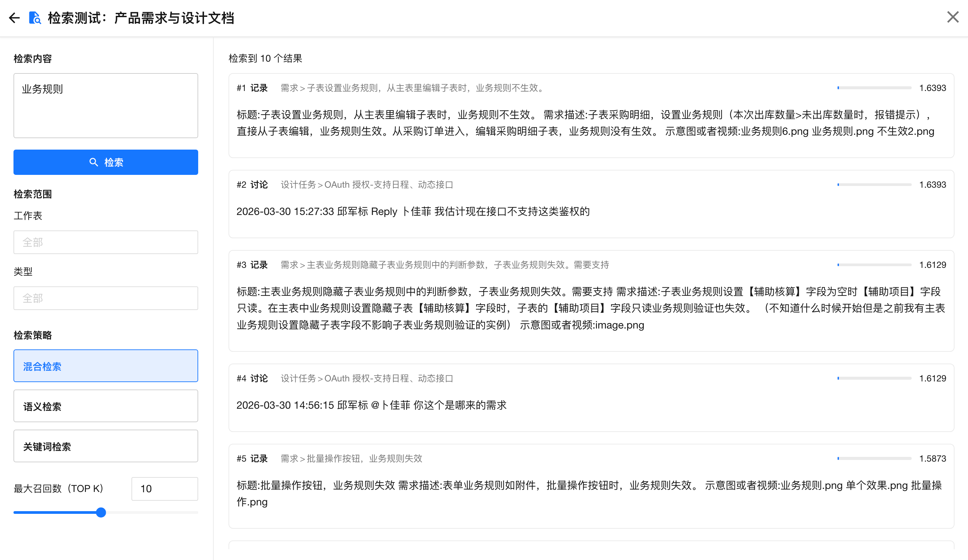Click the TOP K slider handle
This screenshot has height=560, width=968.
pos(101,512)
